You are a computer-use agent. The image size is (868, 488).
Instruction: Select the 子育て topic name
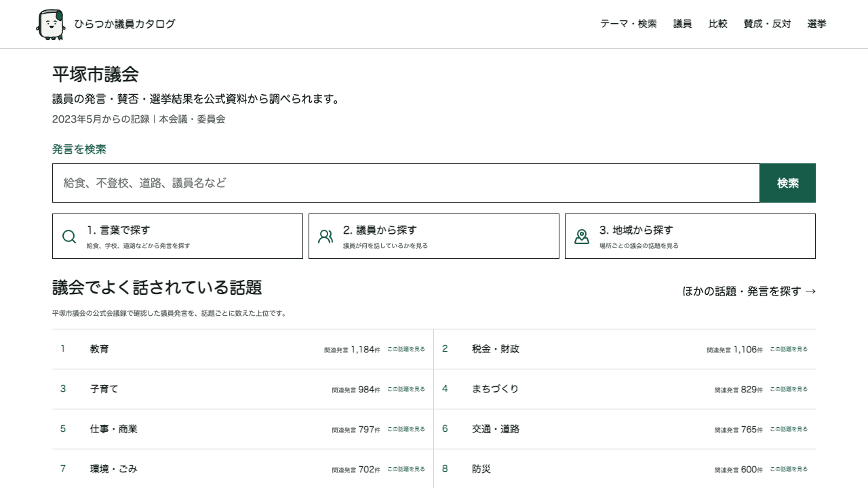coord(104,389)
